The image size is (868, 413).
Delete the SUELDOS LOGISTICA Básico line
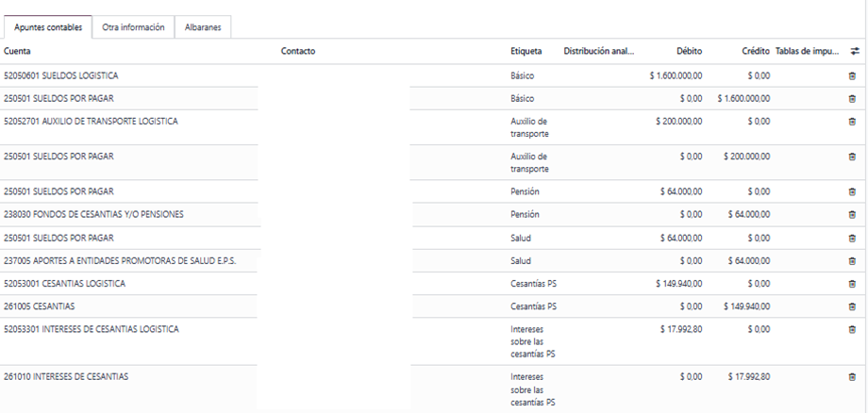tap(852, 75)
